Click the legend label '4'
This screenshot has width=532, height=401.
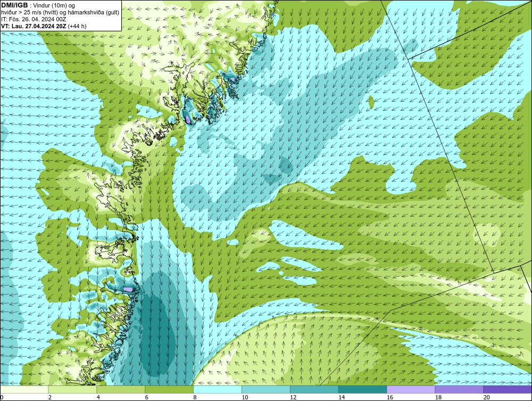click(x=98, y=397)
